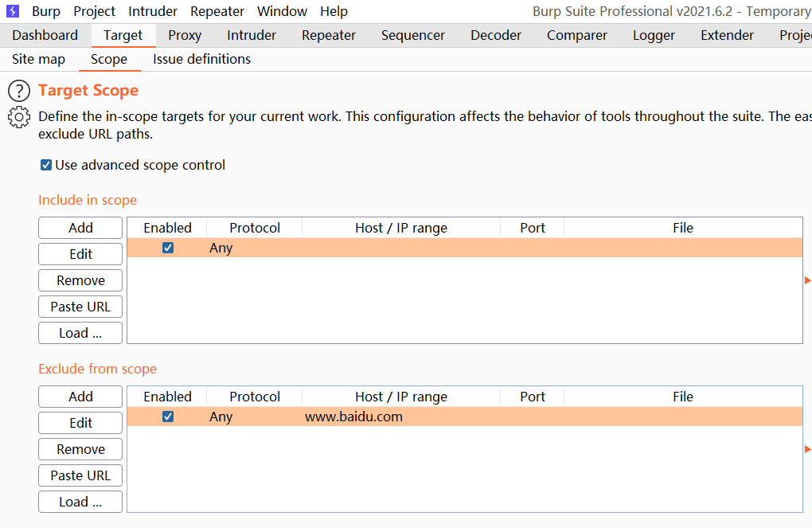
Task: Click Remove under Include in scope
Action: coord(80,280)
